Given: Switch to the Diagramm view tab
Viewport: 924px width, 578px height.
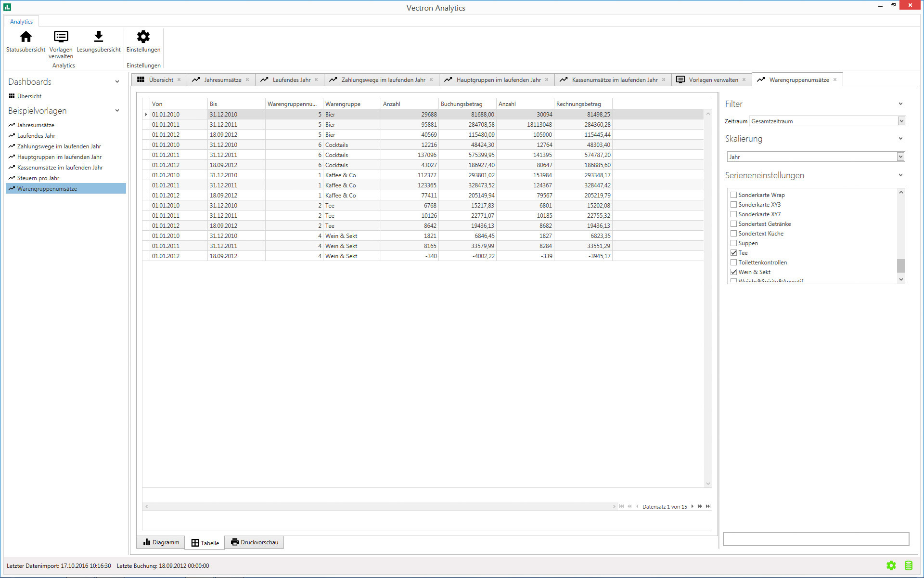Looking at the screenshot, I should coord(161,542).
